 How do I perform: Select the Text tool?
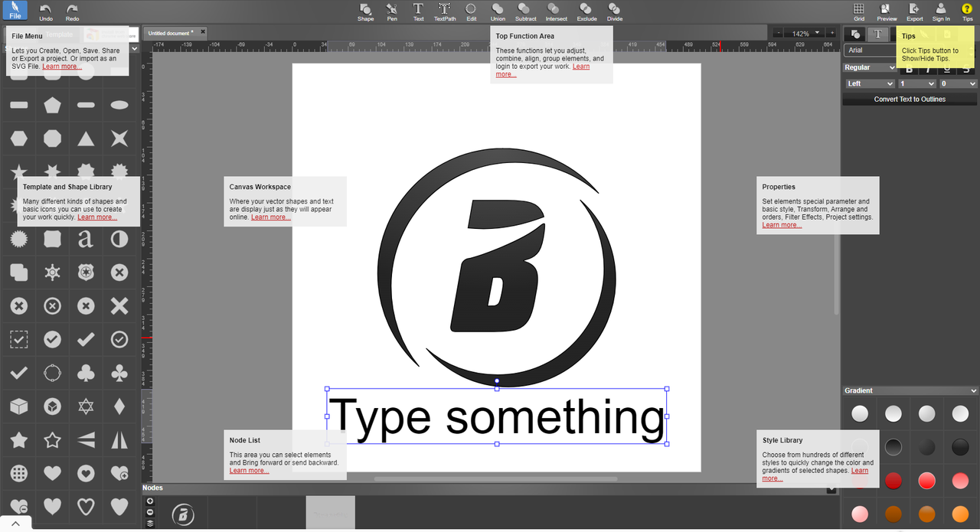(418, 11)
